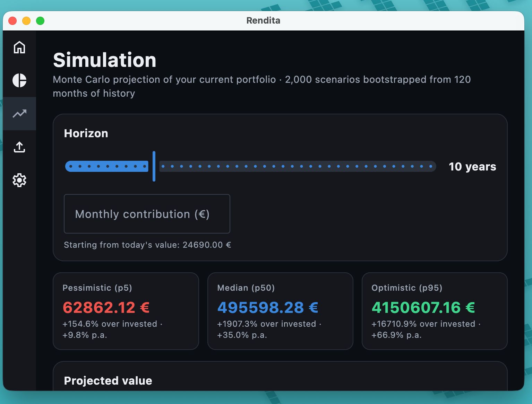The width and height of the screenshot is (532, 404).
Task: Click the 'Optimistic (p95)' label
Action: click(407, 288)
